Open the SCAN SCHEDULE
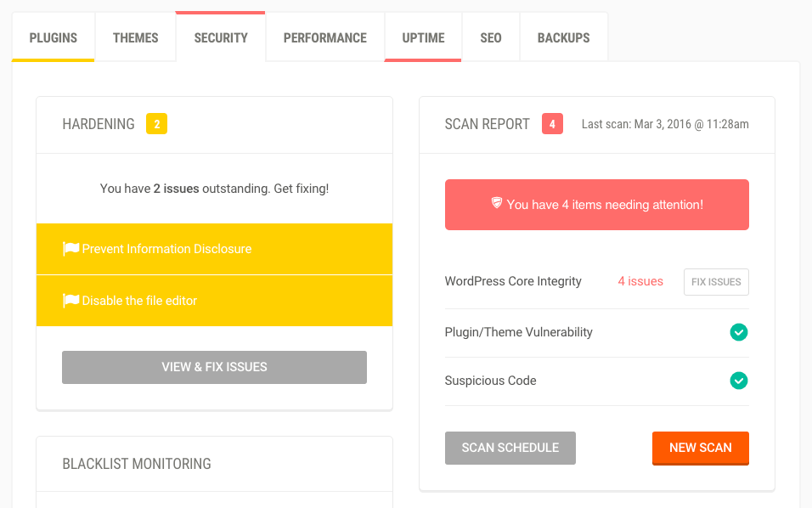812x508 pixels. point(510,448)
